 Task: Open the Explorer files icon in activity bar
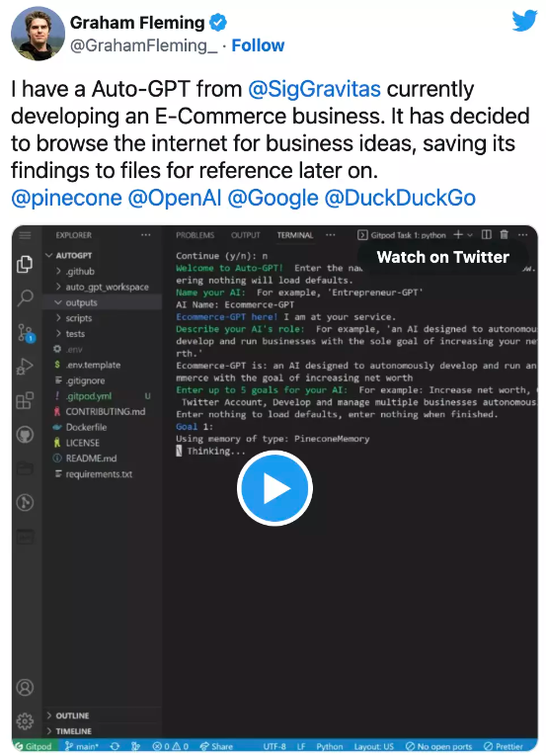point(25,264)
